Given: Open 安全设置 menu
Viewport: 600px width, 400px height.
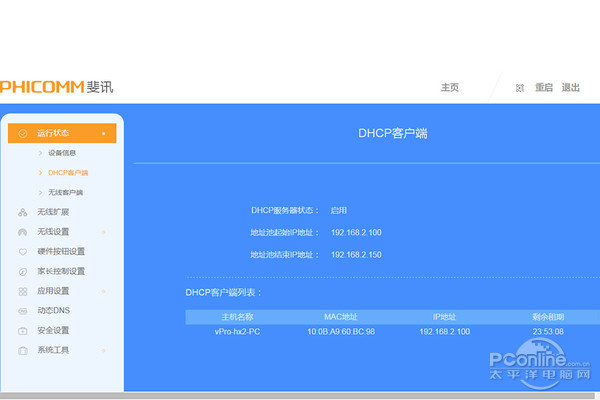Looking at the screenshot, I should tap(53, 331).
